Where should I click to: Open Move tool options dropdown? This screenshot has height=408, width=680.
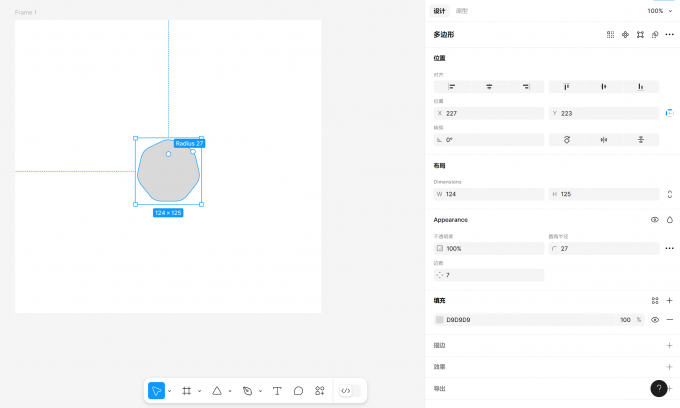[x=170, y=391]
